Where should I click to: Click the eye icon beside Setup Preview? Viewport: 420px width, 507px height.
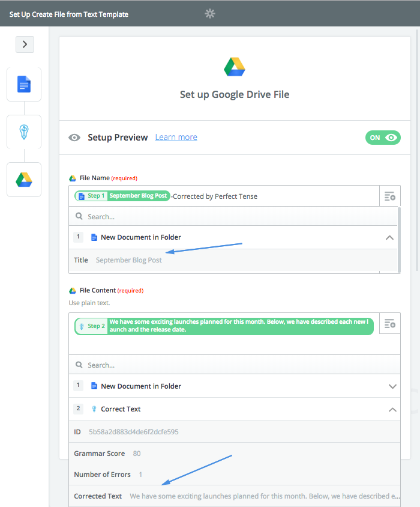coord(74,138)
